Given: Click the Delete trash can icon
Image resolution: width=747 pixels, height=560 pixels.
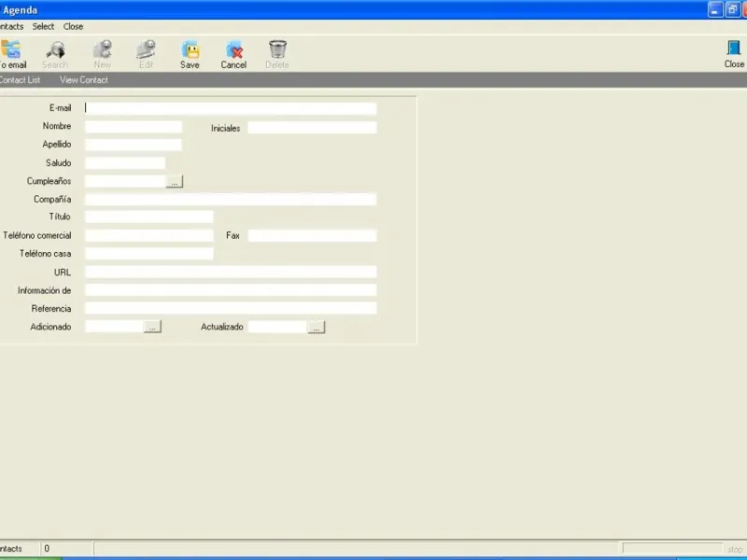Looking at the screenshot, I should 277,54.
